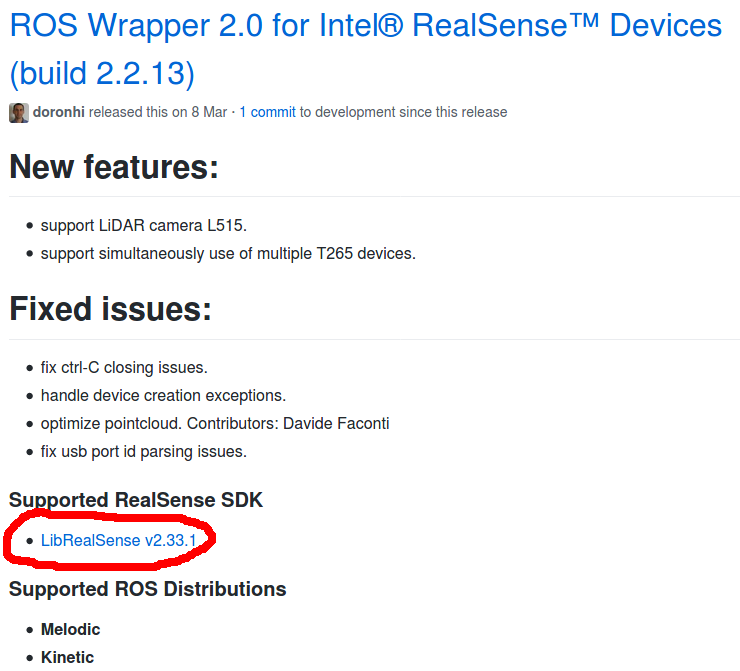Image resolution: width=740 pixels, height=671 pixels.
Task: Open the "1 commit" link
Action: tap(268, 112)
